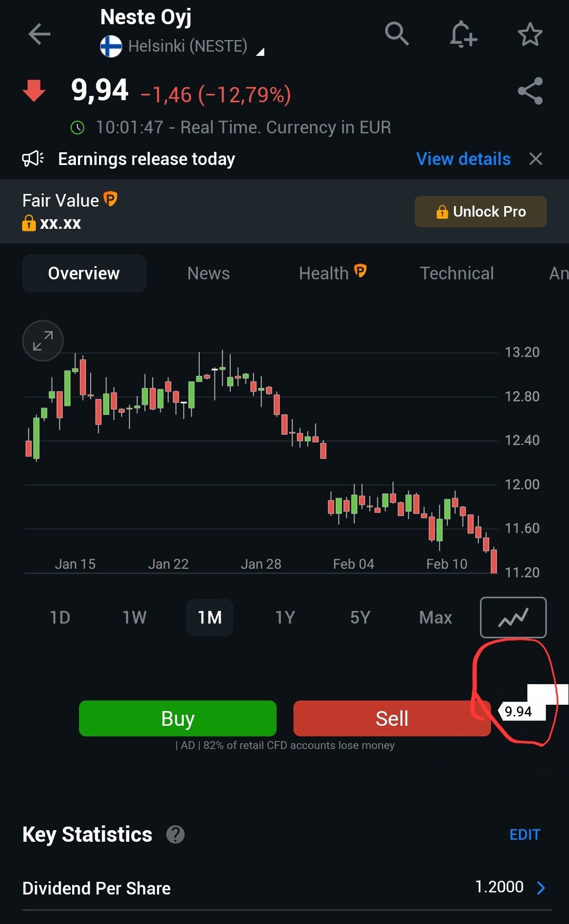Tap the Fair Value Pro badge
Screen dimensions: 569x924
pyautogui.click(x=110, y=199)
